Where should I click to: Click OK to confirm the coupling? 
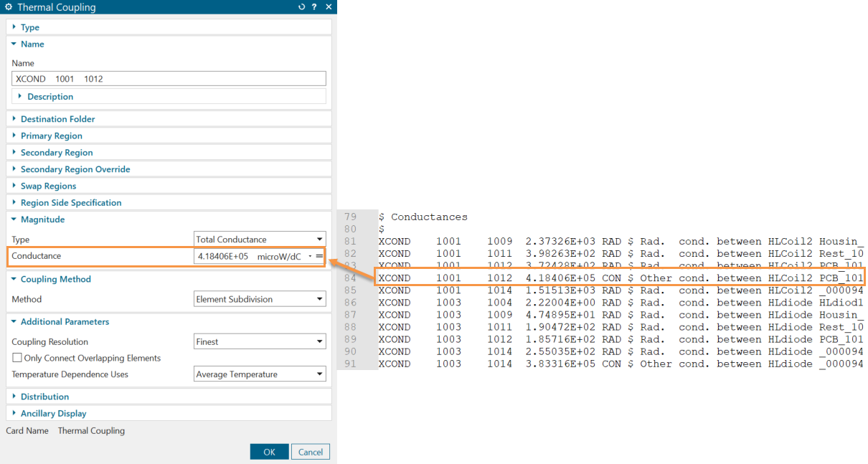269,452
